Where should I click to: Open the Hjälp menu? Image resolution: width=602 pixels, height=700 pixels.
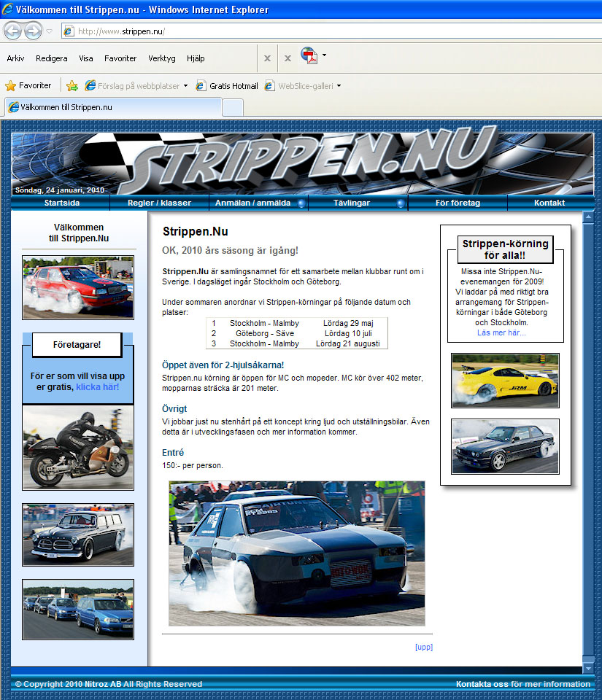[196, 58]
